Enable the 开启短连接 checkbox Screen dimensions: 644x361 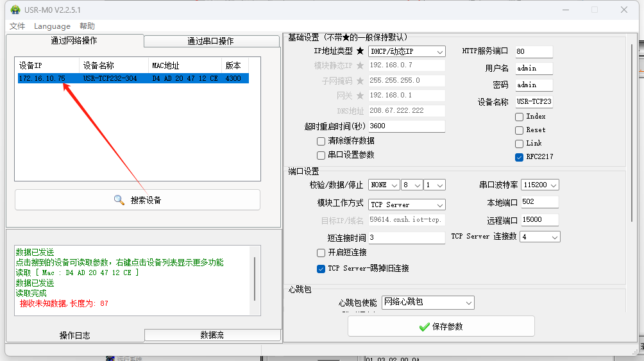click(321, 253)
